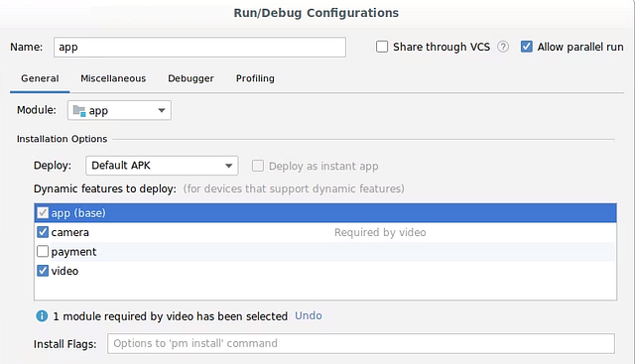Switch to the Profiling tab
The height and width of the screenshot is (364, 635).
(x=255, y=78)
